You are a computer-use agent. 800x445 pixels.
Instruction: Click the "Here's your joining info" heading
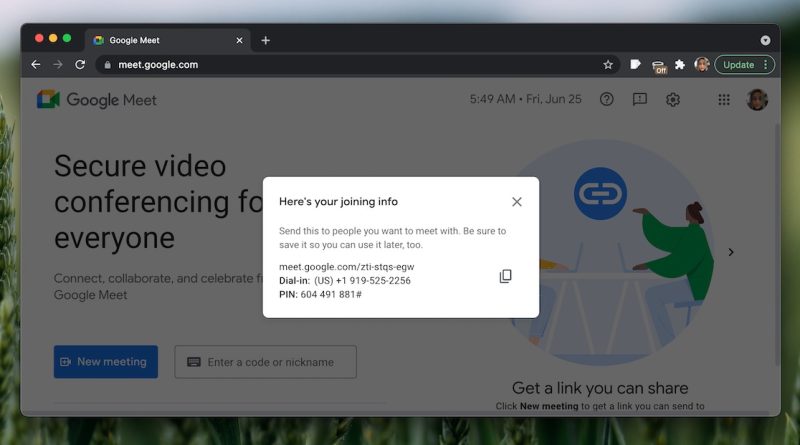tap(338, 202)
